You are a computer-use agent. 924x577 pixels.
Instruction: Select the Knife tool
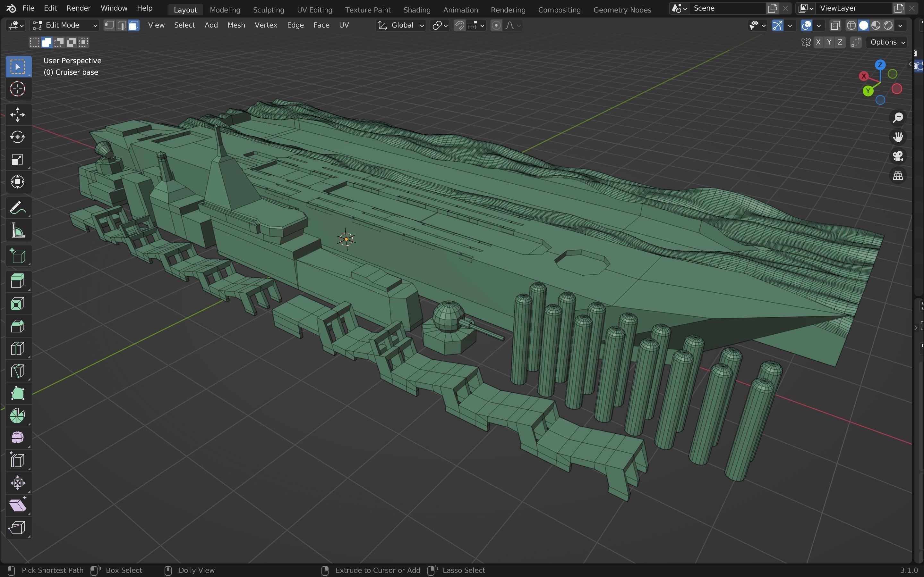point(18,370)
